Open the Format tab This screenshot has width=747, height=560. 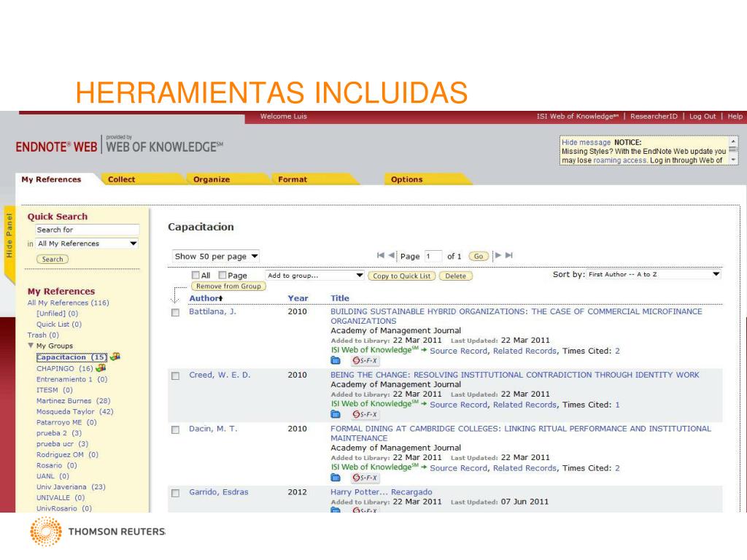click(293, 179)
